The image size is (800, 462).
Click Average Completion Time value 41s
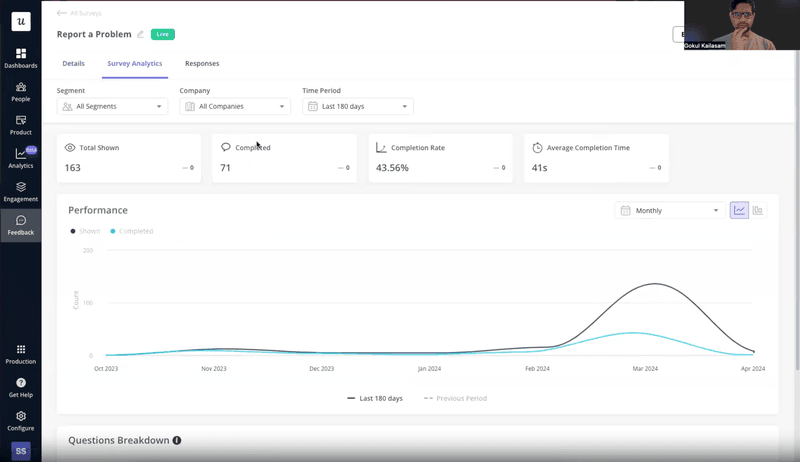[x=539, y=168]
